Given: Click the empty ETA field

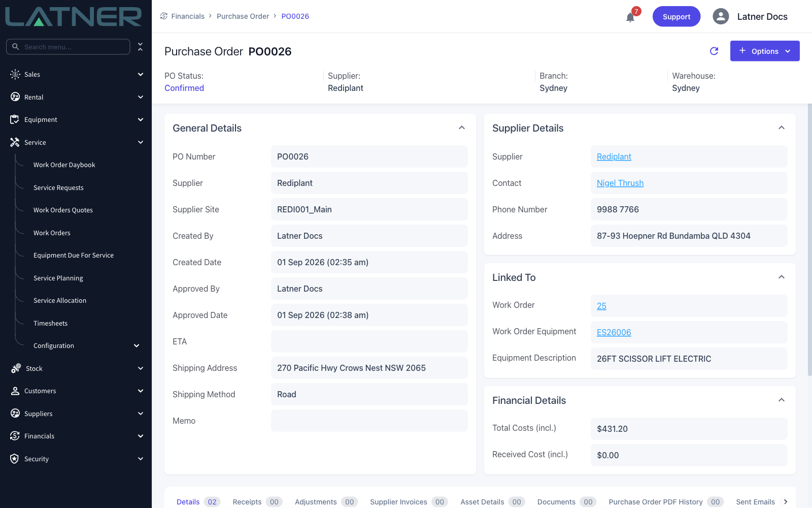Looking at the screenshot, I should point(369,341).
